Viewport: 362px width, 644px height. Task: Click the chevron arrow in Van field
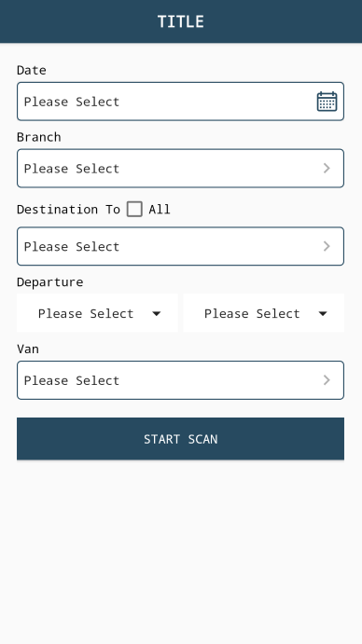327,380
